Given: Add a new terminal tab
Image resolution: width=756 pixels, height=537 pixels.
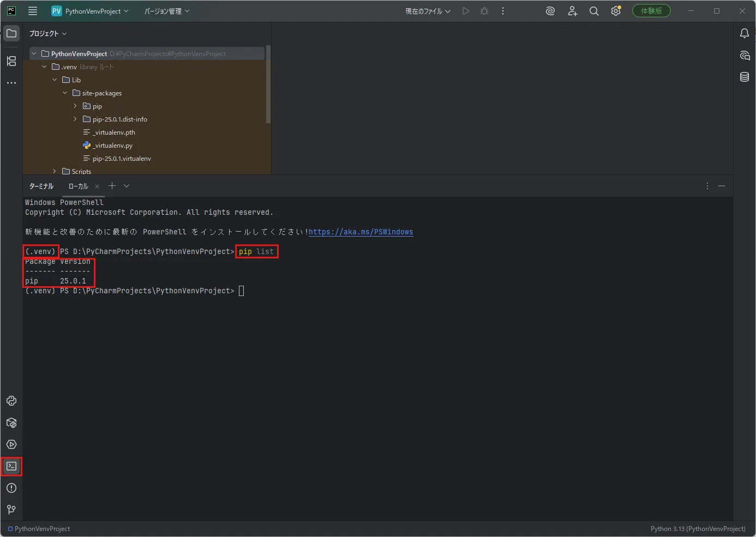Looking at the screenshot, I should [x=112, y=186].
